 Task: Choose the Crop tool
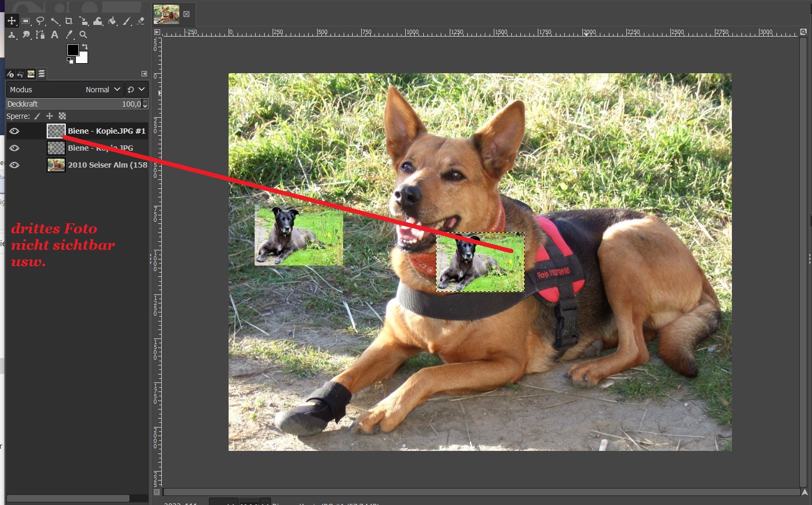click(x=69, y=21)
